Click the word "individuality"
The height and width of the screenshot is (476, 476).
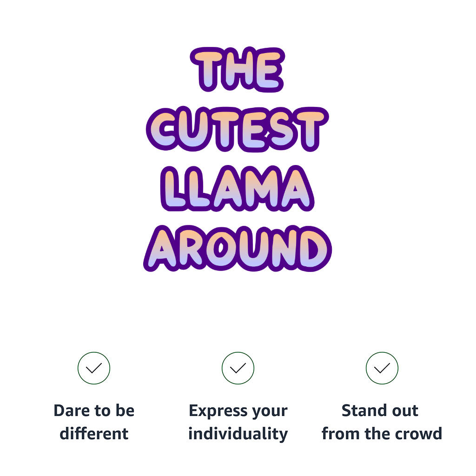tap(238, 434)
